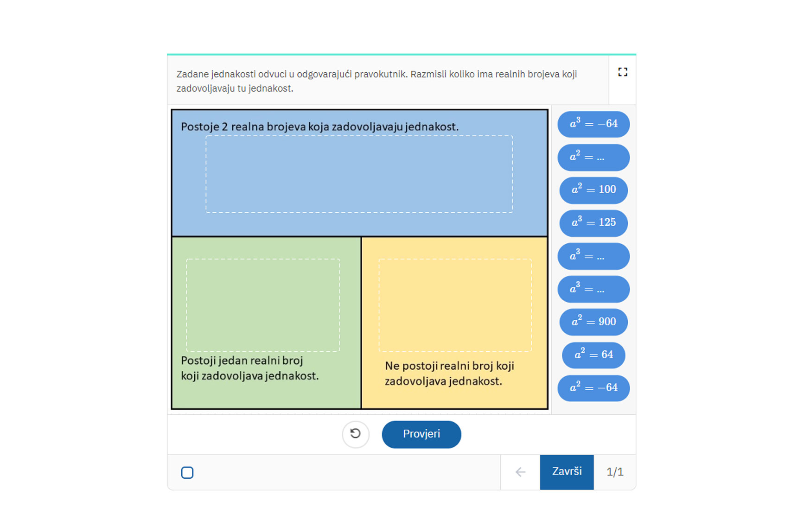
Task: Select the a³ = 125 equation chip
Action: (x=593, y=223)
